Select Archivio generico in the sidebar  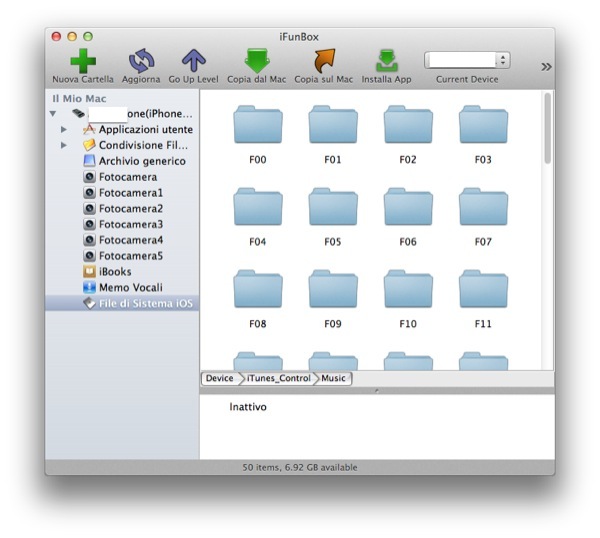coord(141,161)
